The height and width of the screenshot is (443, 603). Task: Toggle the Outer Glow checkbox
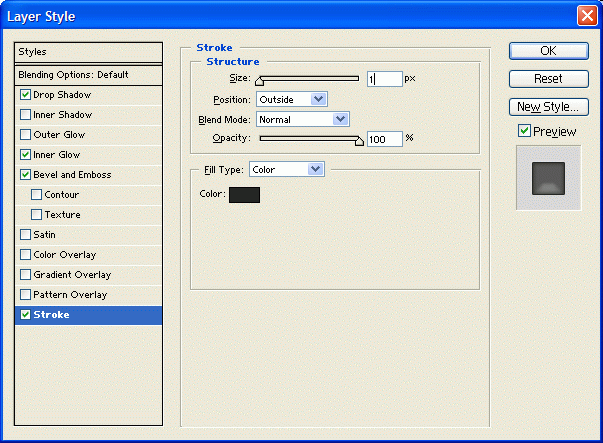(x=25, y=135)
